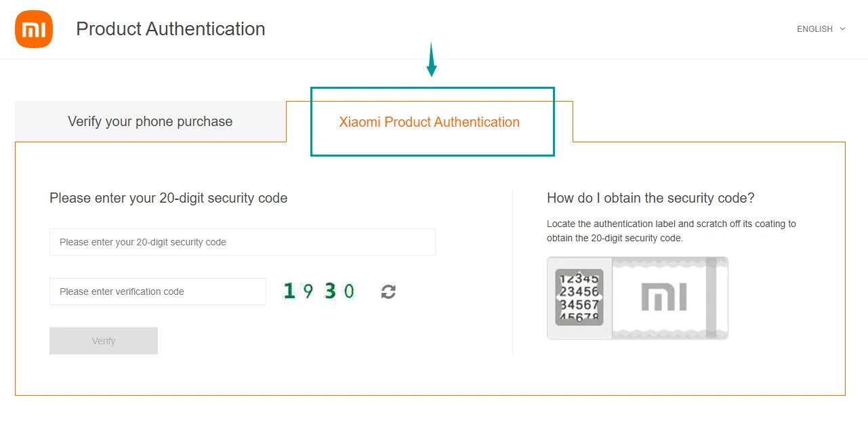This screenshot has height=425, width=868.
Task: Switch to Verify your phone purchase tab
Action: click(150, 122)
